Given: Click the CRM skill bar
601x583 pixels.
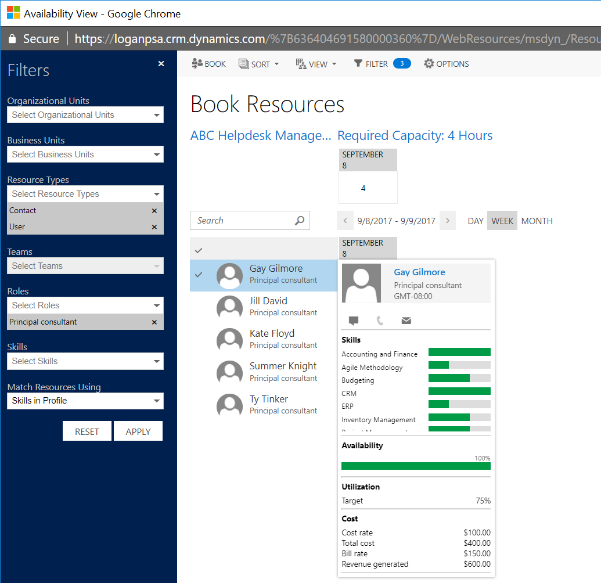Looking at the screenshot, I should pyautogui.click(x=460, y=391).
